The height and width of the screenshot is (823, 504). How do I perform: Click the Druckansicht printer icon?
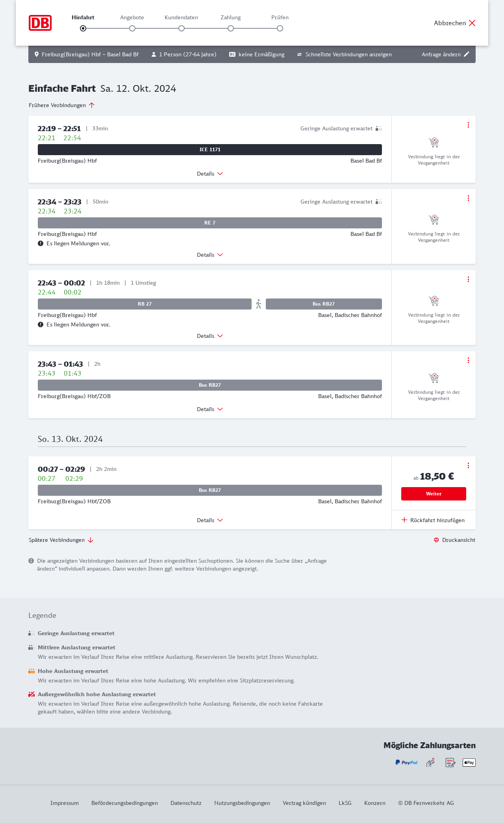point(436,540)
